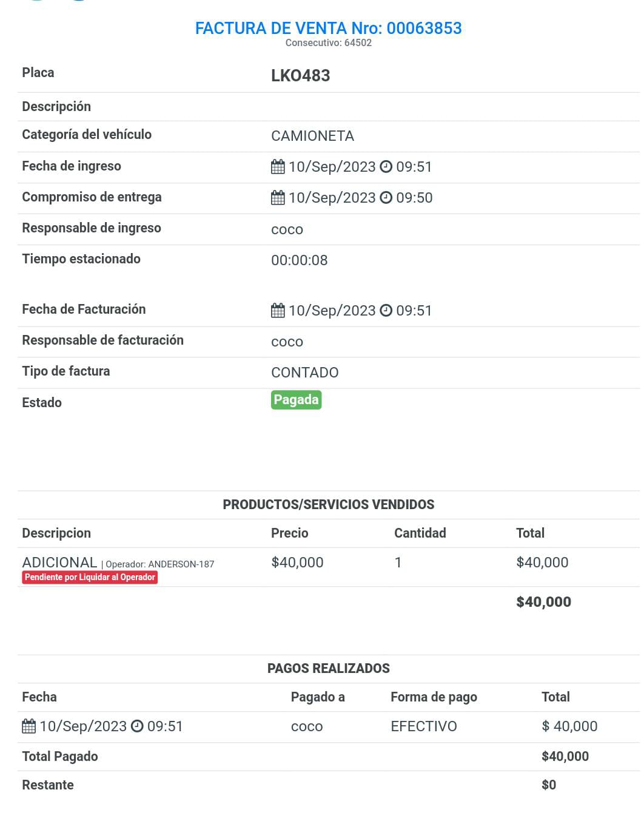Click calendar icon beside Compromiso de entrega date
This screenshot has height=818, width=644.
[x=278, y=198]
